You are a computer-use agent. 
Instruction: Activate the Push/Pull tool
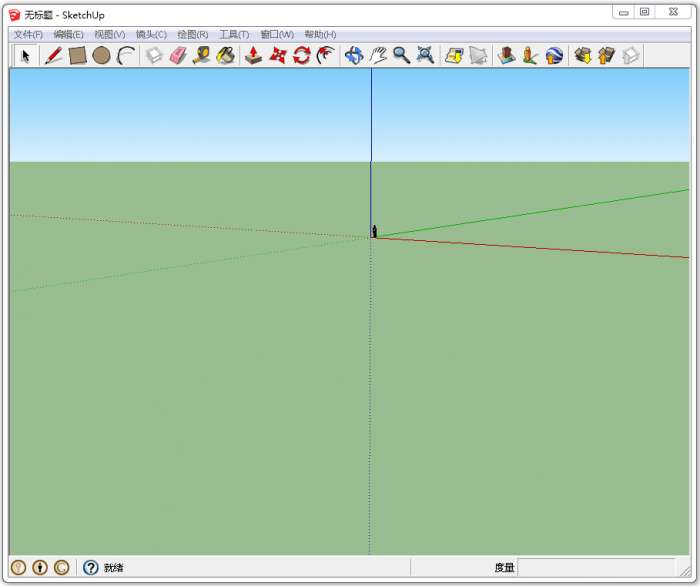coord(254,56)
